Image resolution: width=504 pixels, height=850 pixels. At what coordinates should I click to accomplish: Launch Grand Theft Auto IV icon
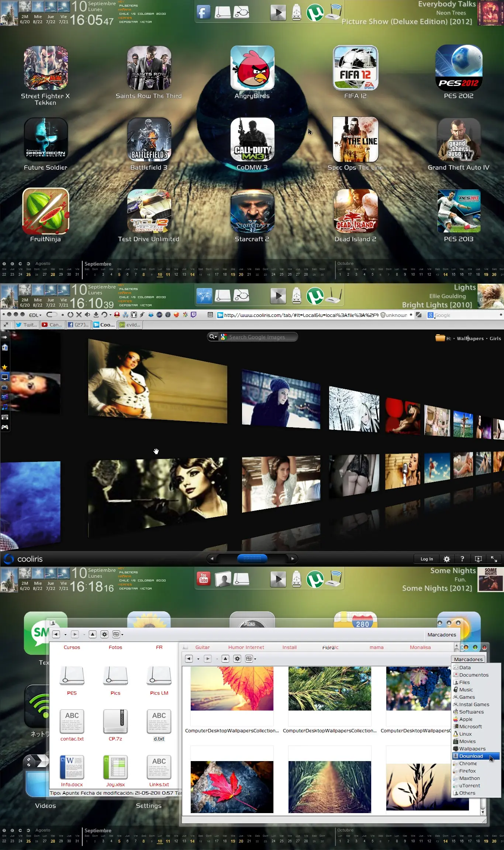click(x=459, y=139)
